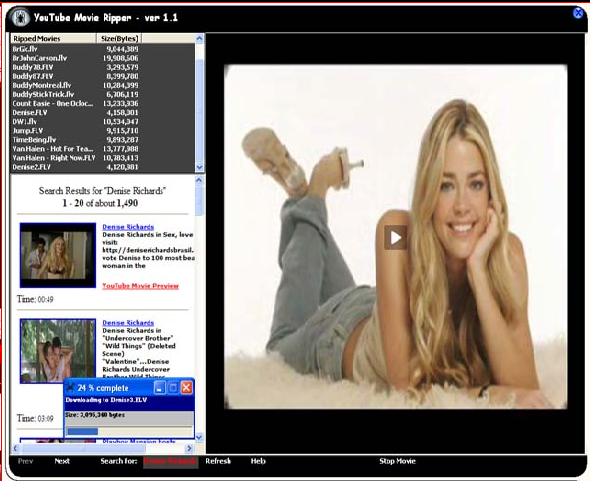Click left arrow of horizontal scrollbar
Viewport: 590px width, 481px height.
pos(16,448)
